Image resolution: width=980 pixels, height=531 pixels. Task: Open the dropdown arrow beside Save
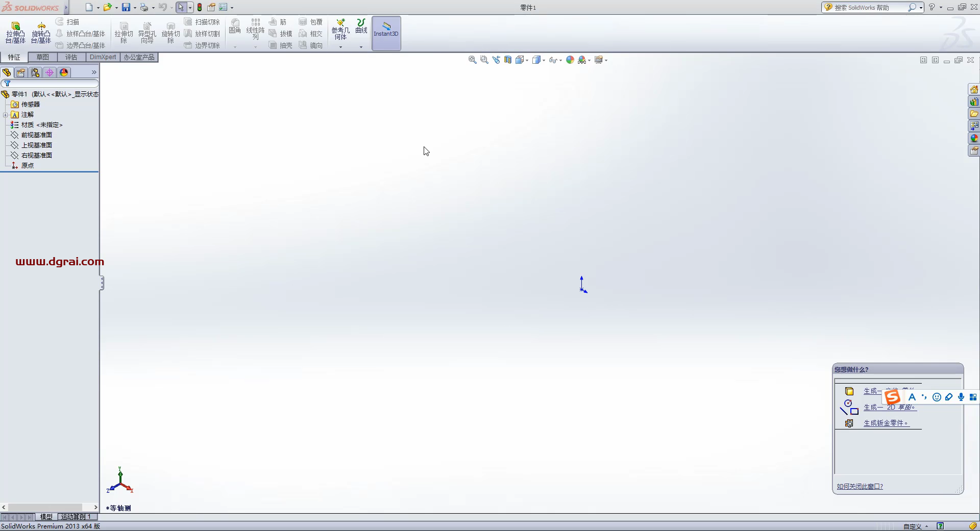click(135, 8)
